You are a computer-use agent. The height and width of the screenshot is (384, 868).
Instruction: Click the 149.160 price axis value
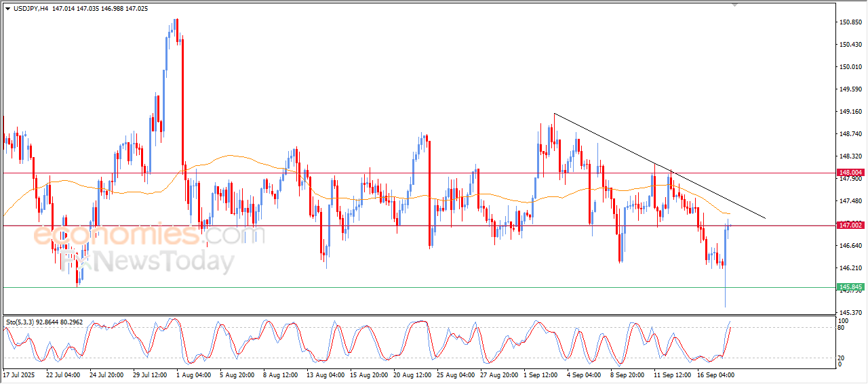click(x=850, y=112)
